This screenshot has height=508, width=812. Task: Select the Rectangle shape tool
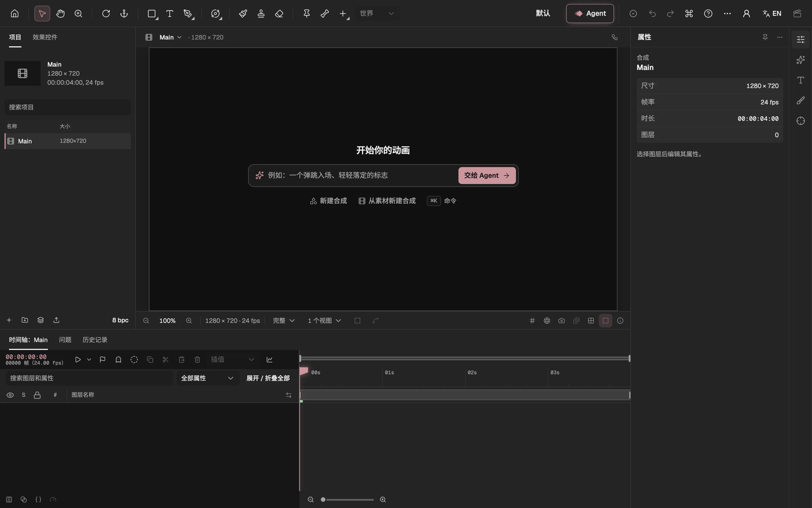pos(152,14)
